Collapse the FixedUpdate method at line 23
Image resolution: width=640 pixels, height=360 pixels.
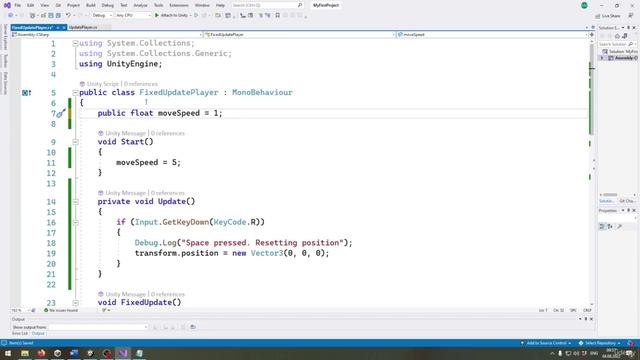click(76, 303)
